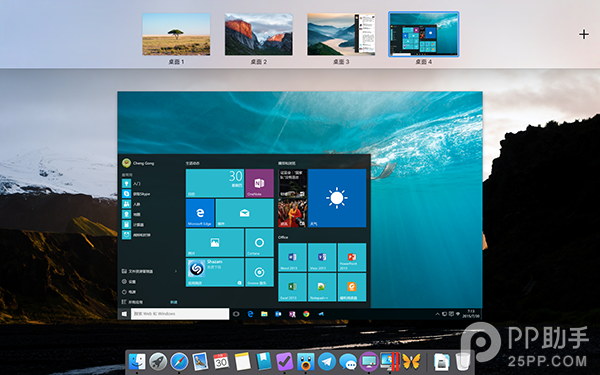Open Excel 2013 tile

point(292,287)
